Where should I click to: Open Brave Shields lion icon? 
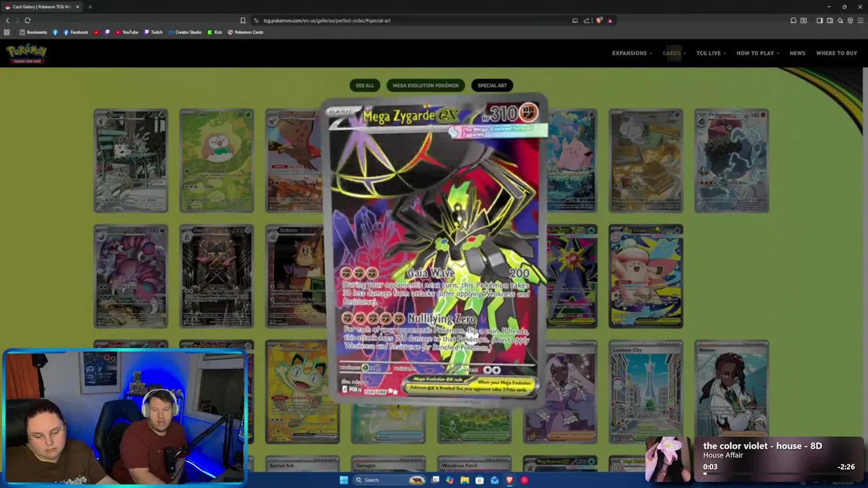click(x=599, y=20)
